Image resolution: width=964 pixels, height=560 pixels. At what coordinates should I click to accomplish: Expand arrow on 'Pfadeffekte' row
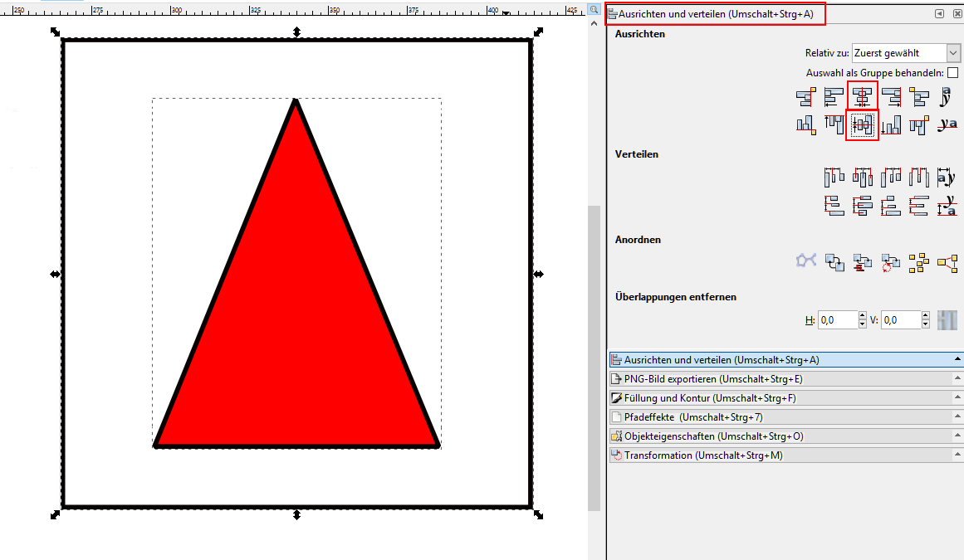click(958, 416)
